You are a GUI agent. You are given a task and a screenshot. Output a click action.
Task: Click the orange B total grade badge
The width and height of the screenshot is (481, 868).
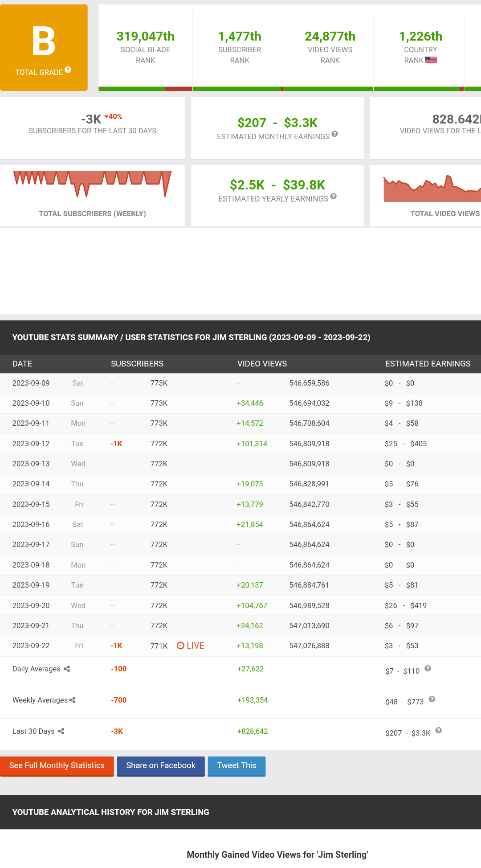(44, 48)
